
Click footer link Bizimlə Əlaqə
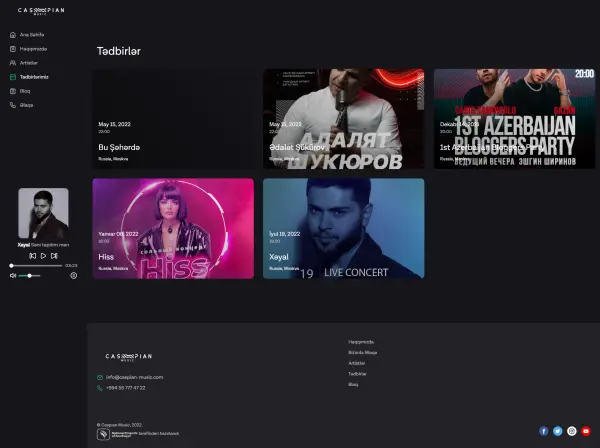point(362,352)
